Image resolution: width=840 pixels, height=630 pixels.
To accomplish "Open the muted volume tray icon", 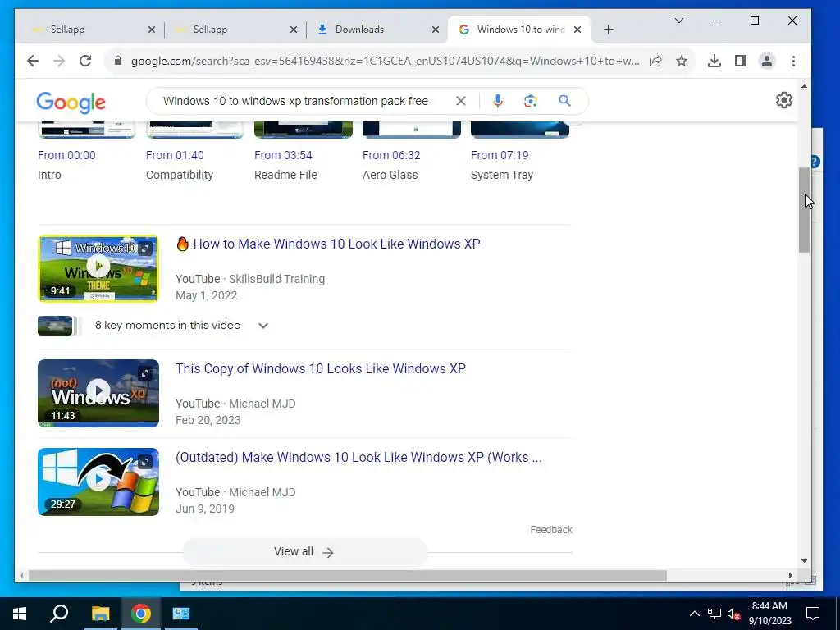I will (x=734, y=614).
